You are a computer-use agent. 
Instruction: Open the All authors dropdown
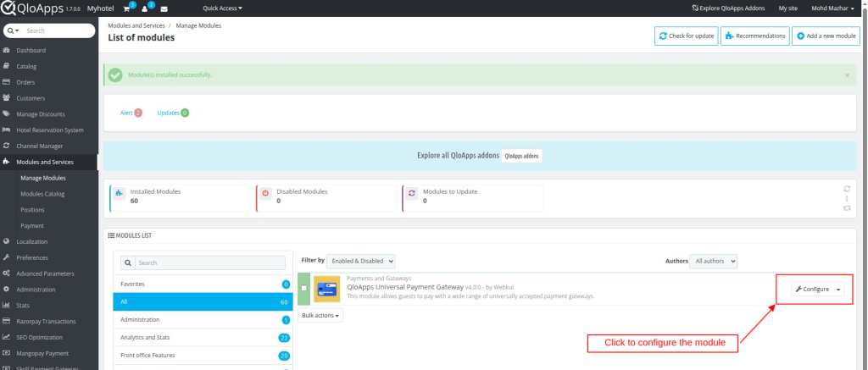pyautogui.click(x=713, y=261)
